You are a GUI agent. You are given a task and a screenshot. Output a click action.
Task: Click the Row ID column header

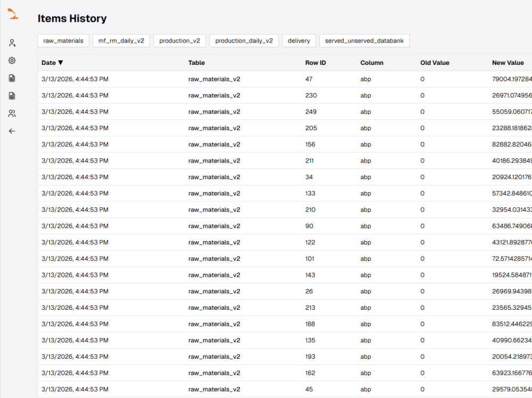(315, 63)
